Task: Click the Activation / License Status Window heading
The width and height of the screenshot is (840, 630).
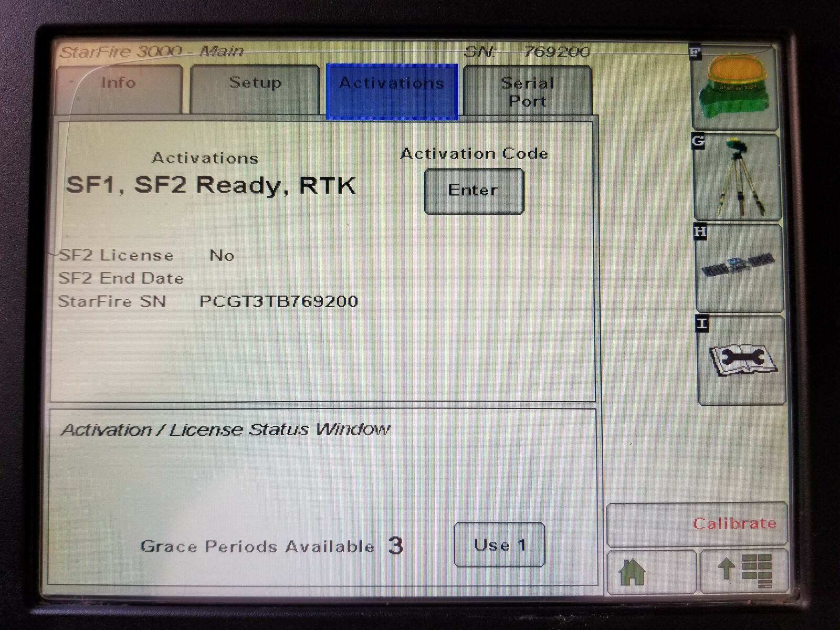Action: (x=226, y=429)
